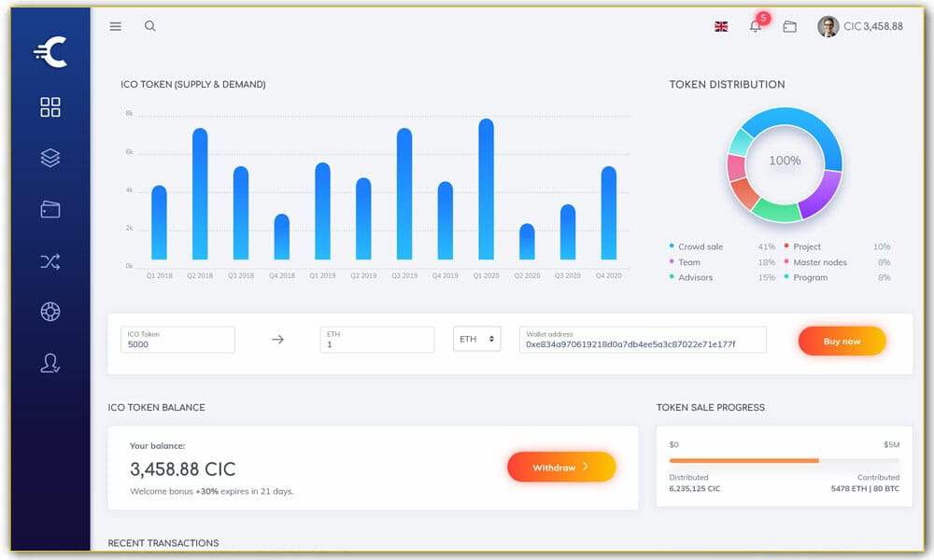
Task: Click inside the Wallet address field
Action: [x=643, y=340]
